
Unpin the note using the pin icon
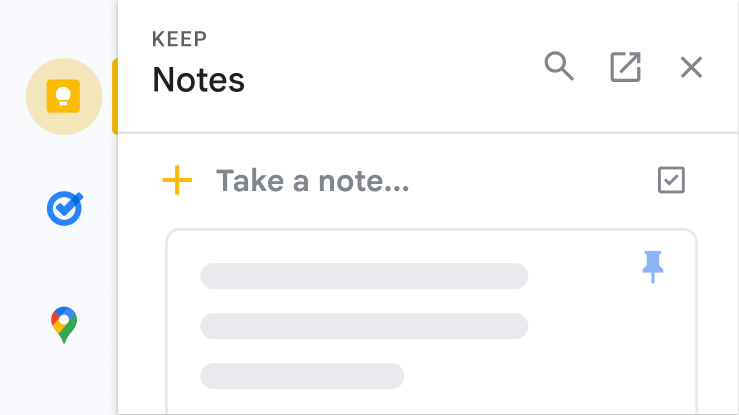(653, 266)
